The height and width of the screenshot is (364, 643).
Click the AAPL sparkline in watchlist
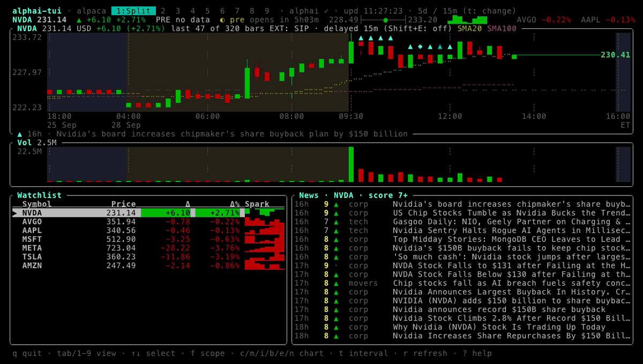tap(264, 230)
